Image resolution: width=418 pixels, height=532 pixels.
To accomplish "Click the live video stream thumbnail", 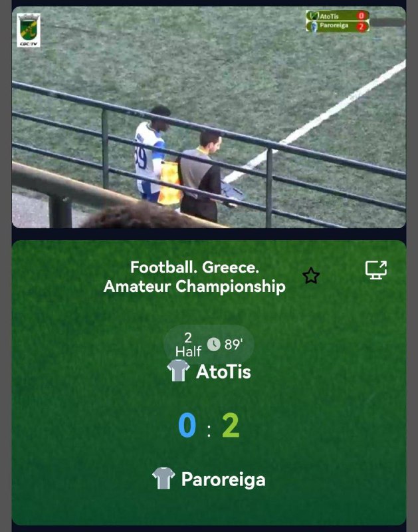I will [x=209, y=117].
